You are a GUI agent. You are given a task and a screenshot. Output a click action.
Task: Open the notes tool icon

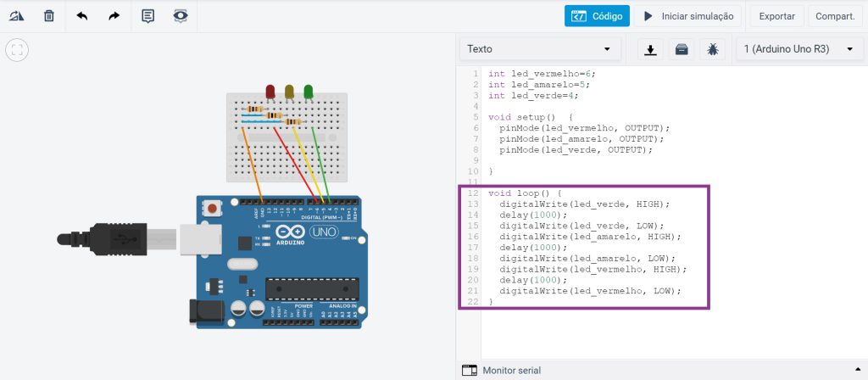point(147,16)
